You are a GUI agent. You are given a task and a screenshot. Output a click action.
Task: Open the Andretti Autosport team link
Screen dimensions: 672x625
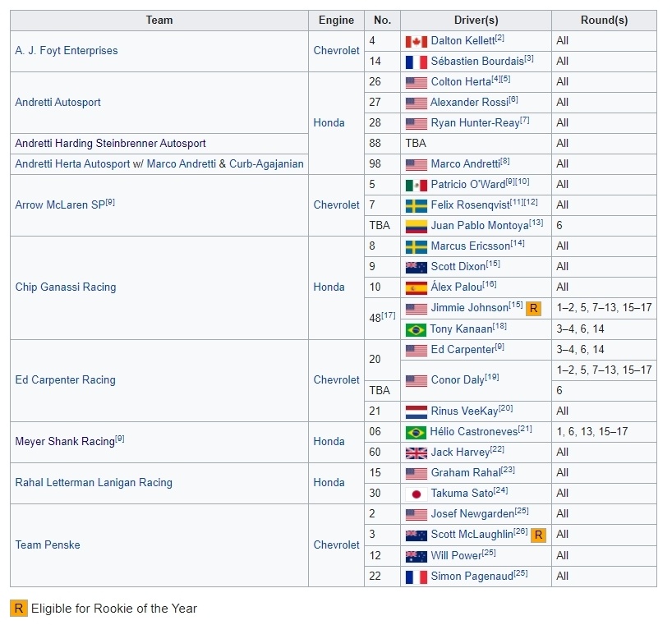point(58,103)
